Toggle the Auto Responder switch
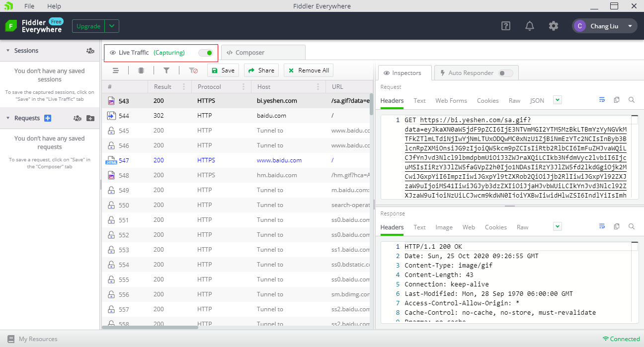Image resolution: width=644 pixels, height=347 pixels. (505, 73)
